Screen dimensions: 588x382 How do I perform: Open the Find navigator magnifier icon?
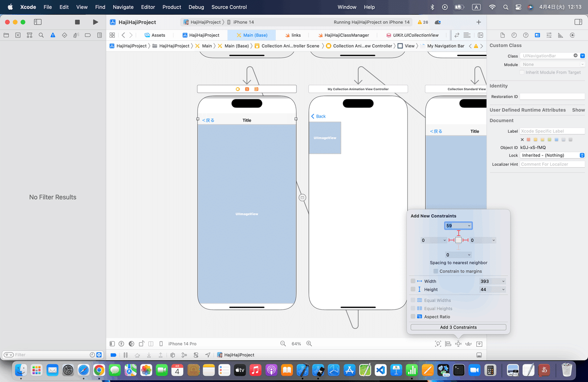tap(41, 35)
